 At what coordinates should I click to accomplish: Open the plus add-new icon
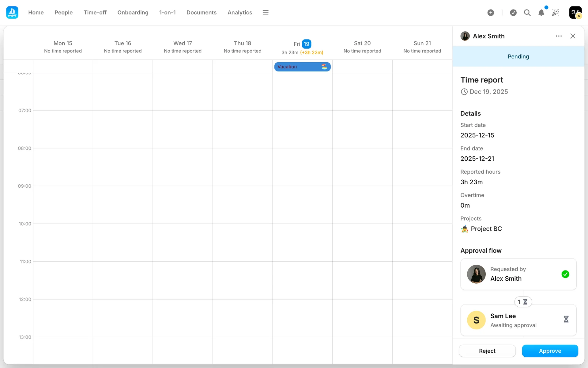tap(491, 13)
